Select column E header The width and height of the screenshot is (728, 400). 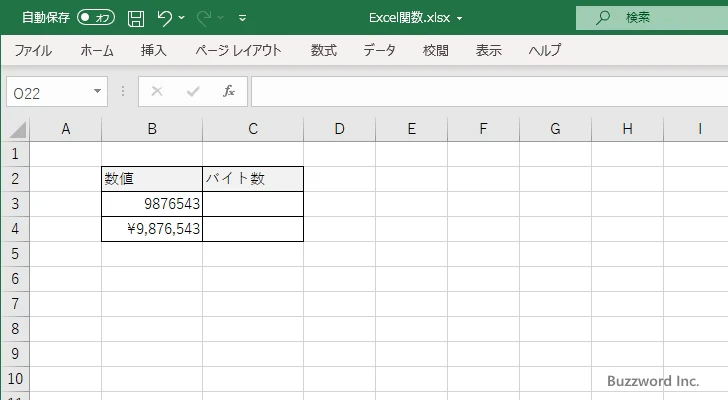[411, 129]
